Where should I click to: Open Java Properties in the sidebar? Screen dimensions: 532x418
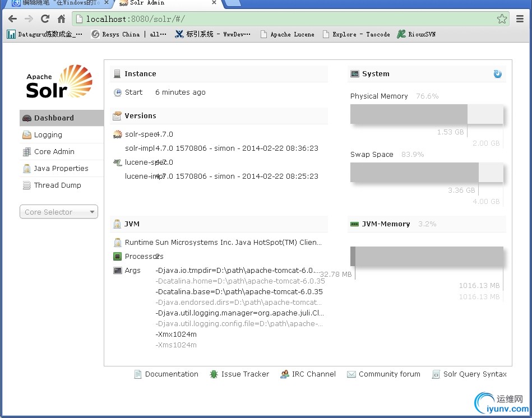[x=62, y=169]
